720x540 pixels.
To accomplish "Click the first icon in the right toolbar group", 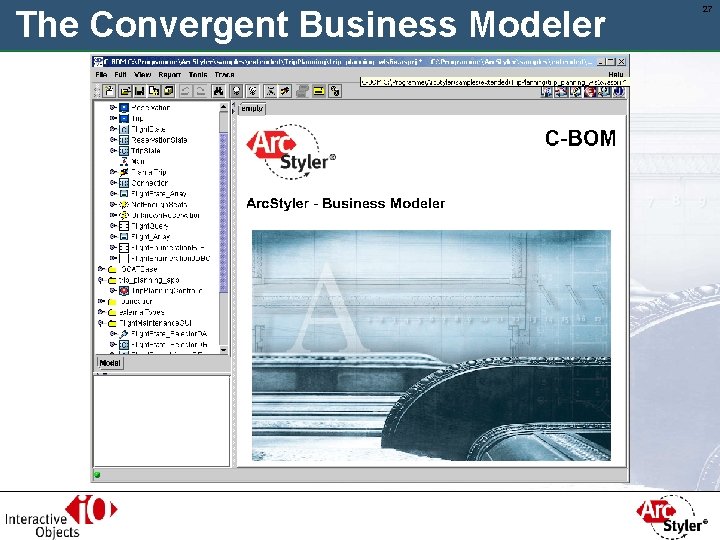I will [546, 91].
